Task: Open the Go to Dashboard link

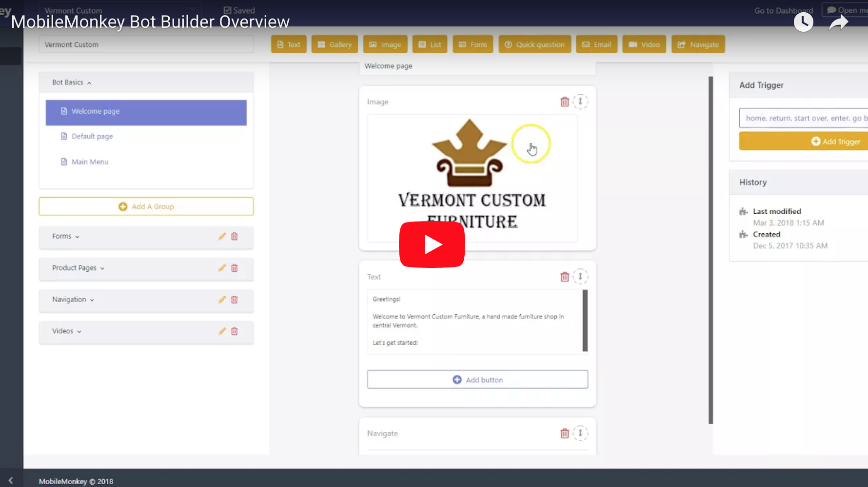Action: tap(783, 10)
